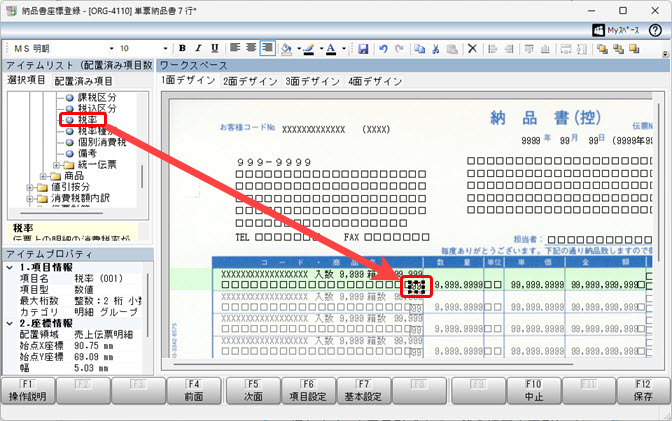Select the 納品書(控) title on the form
672x421 pixels.
pos(545,117)
